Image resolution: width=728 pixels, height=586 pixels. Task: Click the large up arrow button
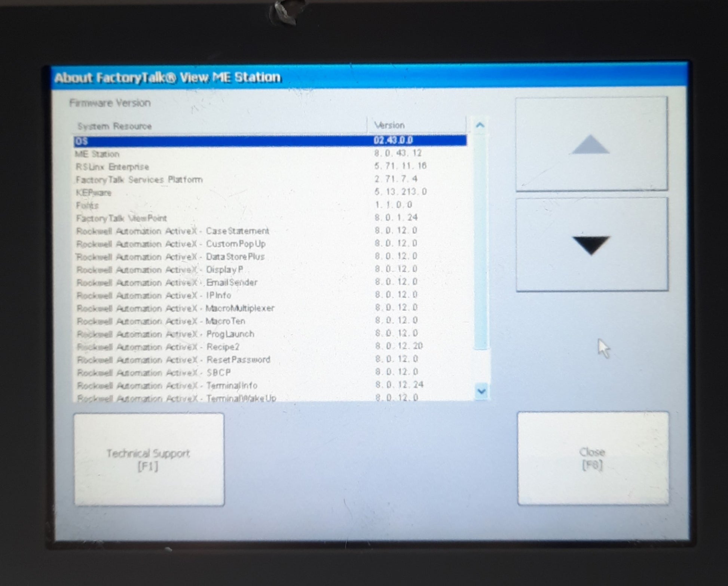point(591,144)
